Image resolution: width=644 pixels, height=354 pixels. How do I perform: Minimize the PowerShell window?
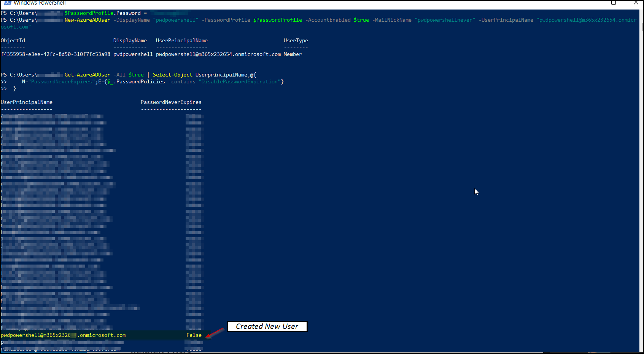tap(592, 3)
